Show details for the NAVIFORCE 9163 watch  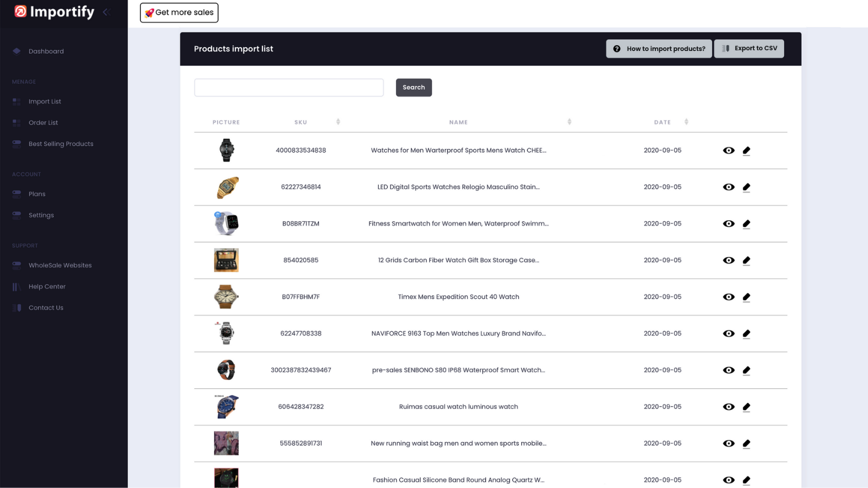pos(729,333)
